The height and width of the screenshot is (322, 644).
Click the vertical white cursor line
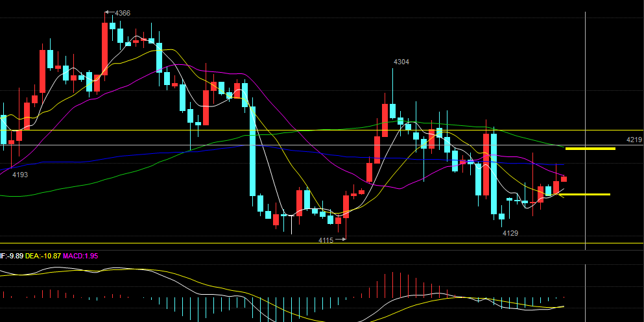[x=586, y=130]
